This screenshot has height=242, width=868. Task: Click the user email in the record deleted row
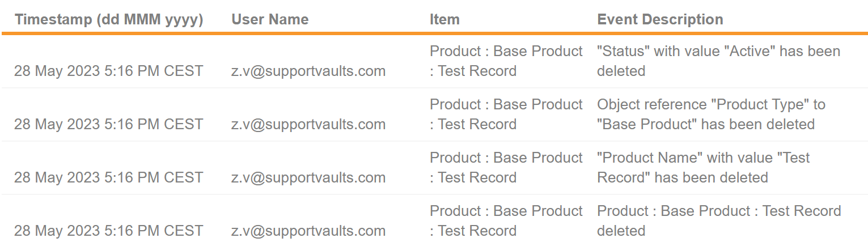[308, 231]
